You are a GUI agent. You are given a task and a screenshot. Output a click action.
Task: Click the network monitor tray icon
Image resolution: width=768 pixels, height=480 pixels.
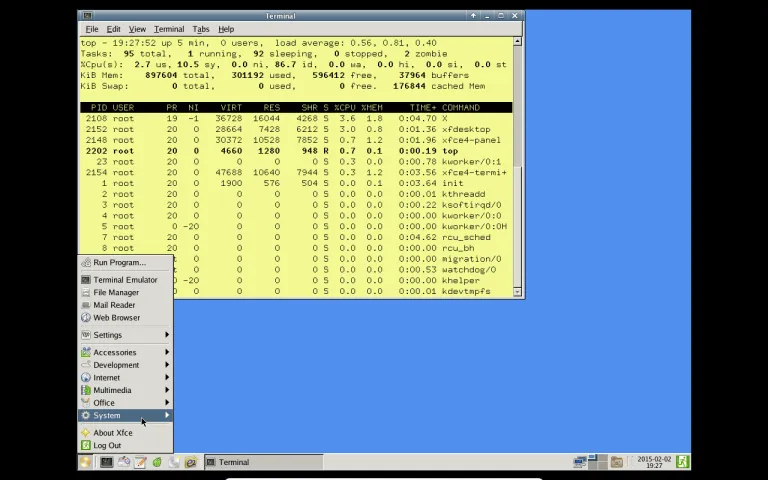click(x=580, y=462)
